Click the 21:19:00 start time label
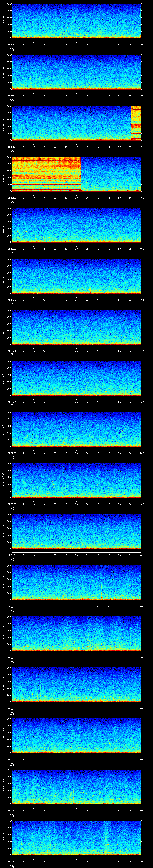153x868 pixels. pos(12,300)
